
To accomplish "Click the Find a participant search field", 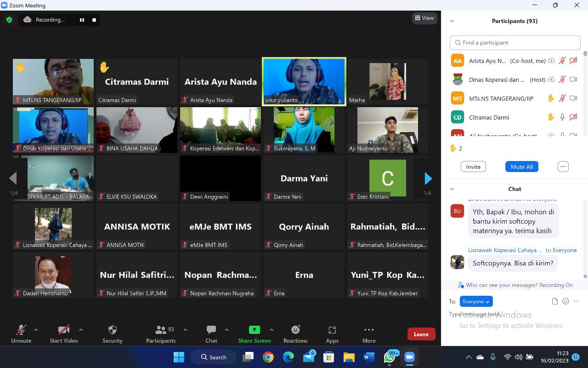I will pos(515,43).
